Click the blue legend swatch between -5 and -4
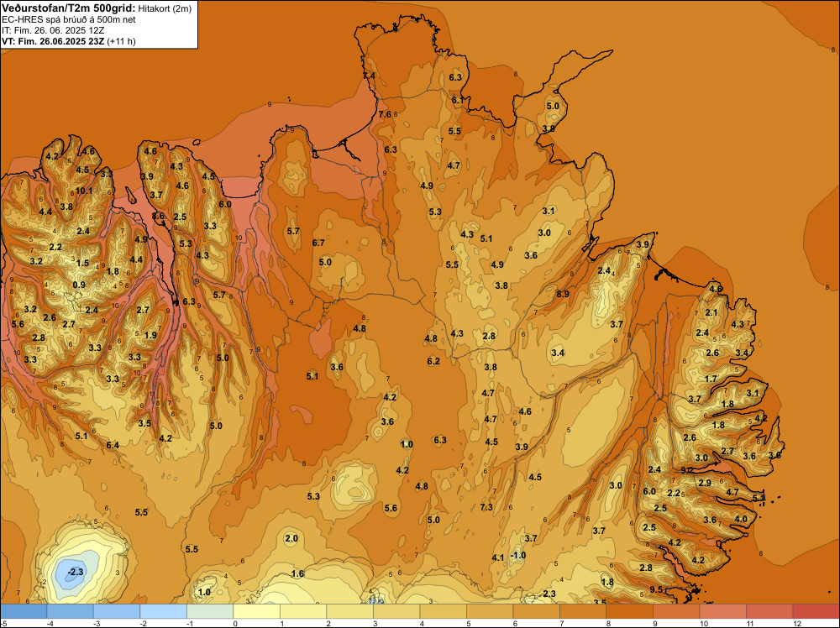840x628 pixels. pyautogui.click(x=24, y=611)
